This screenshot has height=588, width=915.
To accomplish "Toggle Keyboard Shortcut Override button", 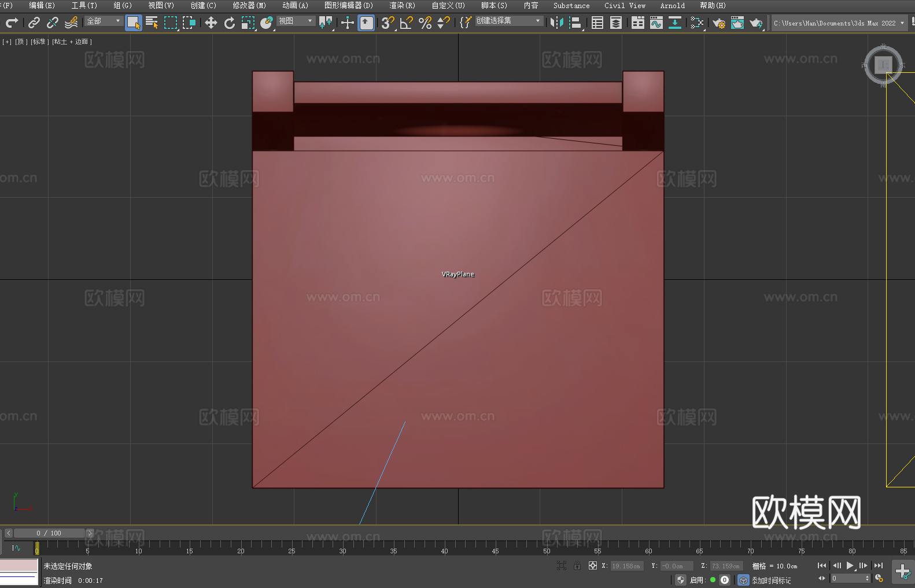I will tap(366, 23).
